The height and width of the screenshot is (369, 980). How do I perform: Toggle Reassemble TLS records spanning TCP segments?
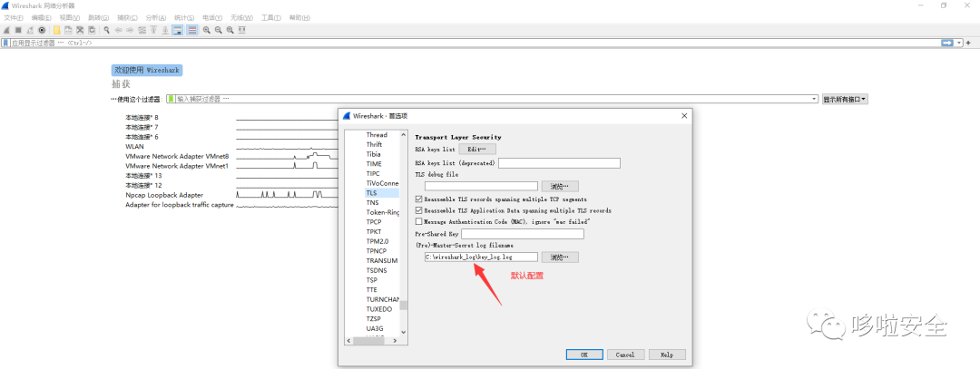pyautogui.click(x=418, y=199)
